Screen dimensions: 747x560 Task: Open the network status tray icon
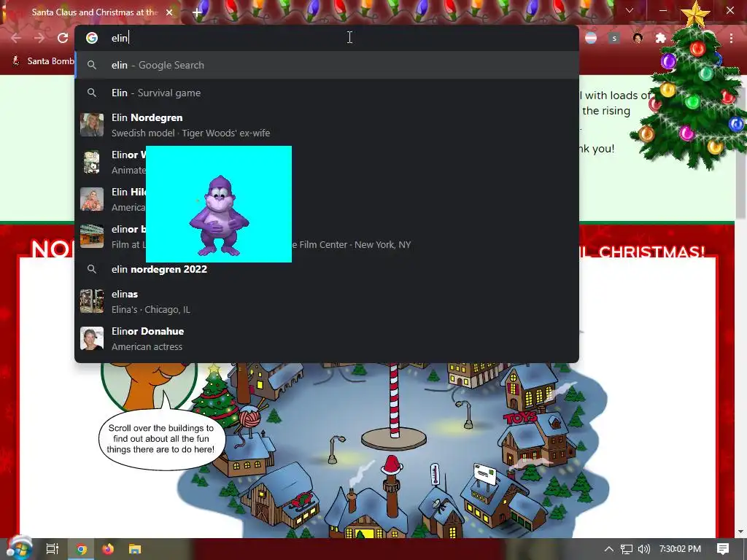click(627, 549)
